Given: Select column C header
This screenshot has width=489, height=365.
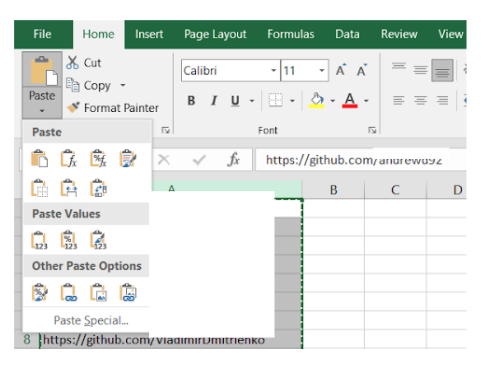Looking at the screenshot, I should point(395,190).
